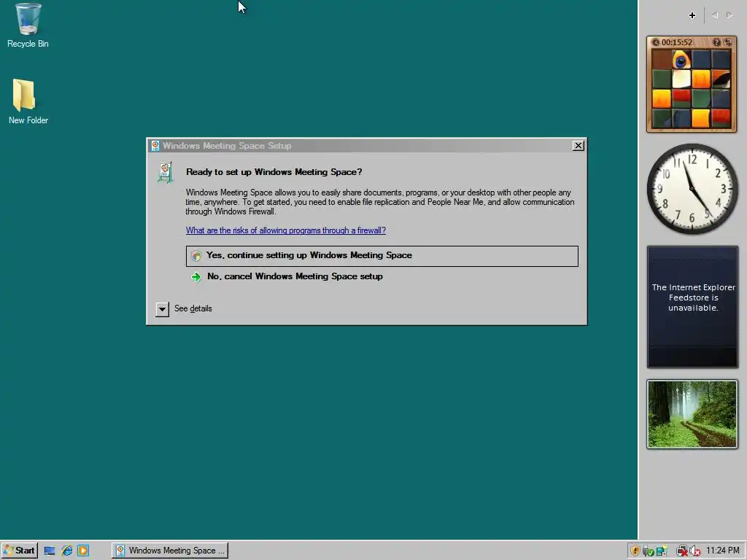
Task: Show puzzle solution picture via question mark icon
Action: coord(716,42)
